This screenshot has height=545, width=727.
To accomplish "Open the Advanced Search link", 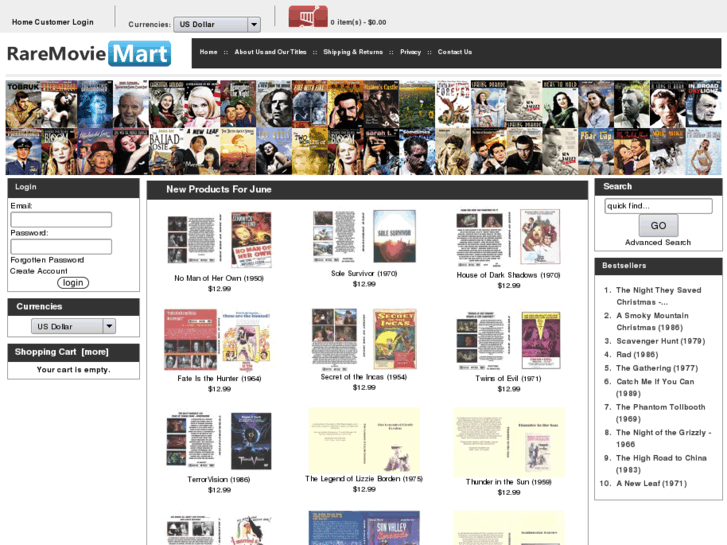I will [x=658, y=242].
